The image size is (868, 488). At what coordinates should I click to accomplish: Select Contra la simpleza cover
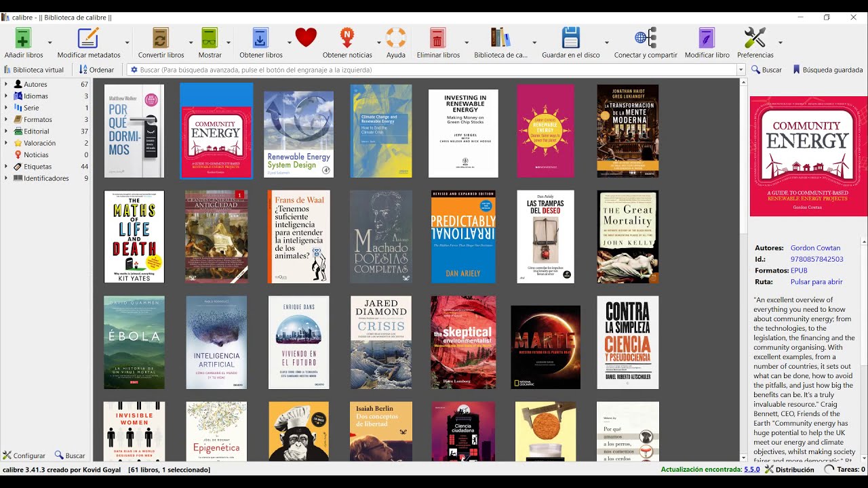coord(628,342)
